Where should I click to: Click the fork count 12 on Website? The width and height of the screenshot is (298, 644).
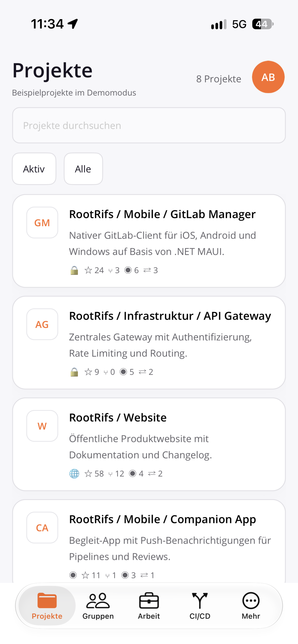(116, 474)
